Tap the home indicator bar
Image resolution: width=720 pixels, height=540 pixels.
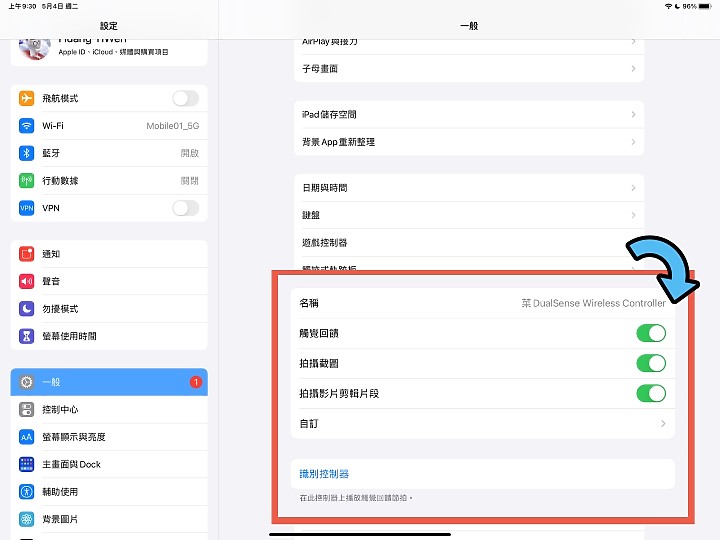coord(360,534)
